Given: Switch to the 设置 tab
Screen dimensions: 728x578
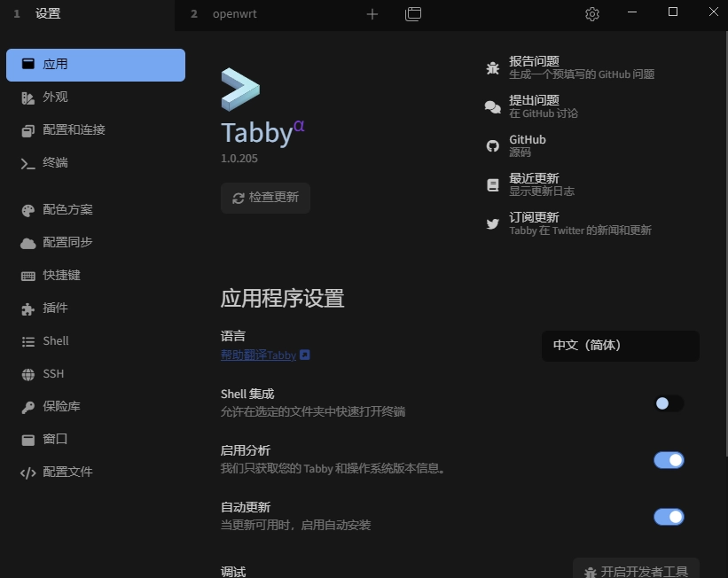Looking at the screenshot, I should pyautogui.click(x=87, y=14).
